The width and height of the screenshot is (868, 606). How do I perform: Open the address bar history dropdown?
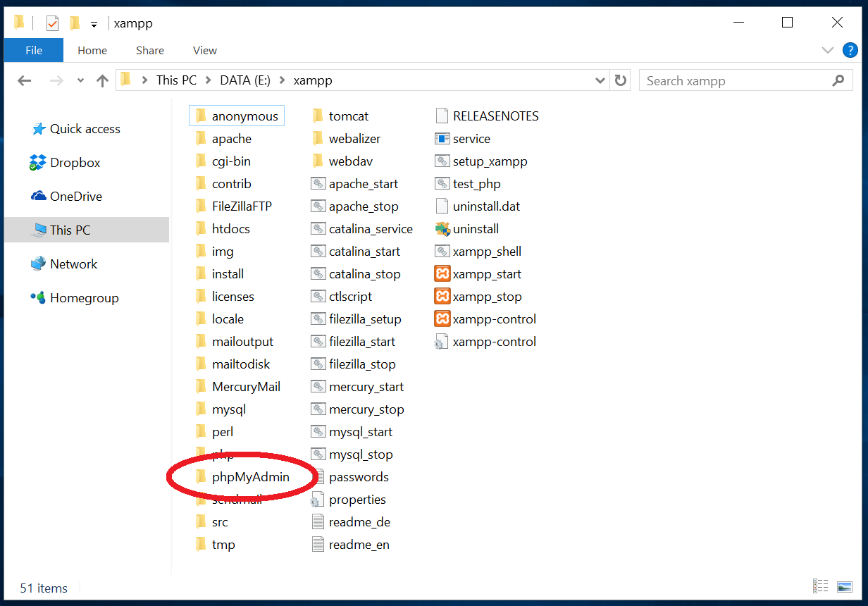600,80
